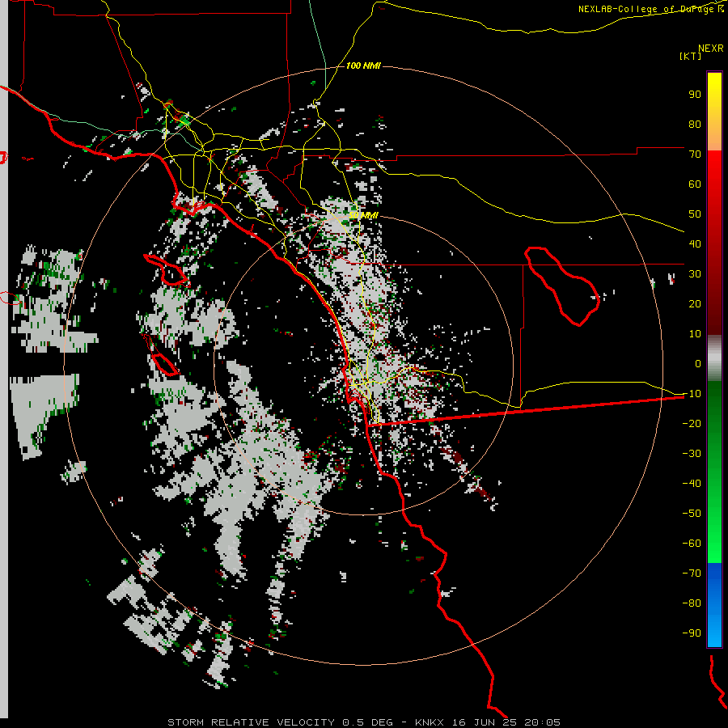Click the -30 scale value
728x728 pixels.
692,454
